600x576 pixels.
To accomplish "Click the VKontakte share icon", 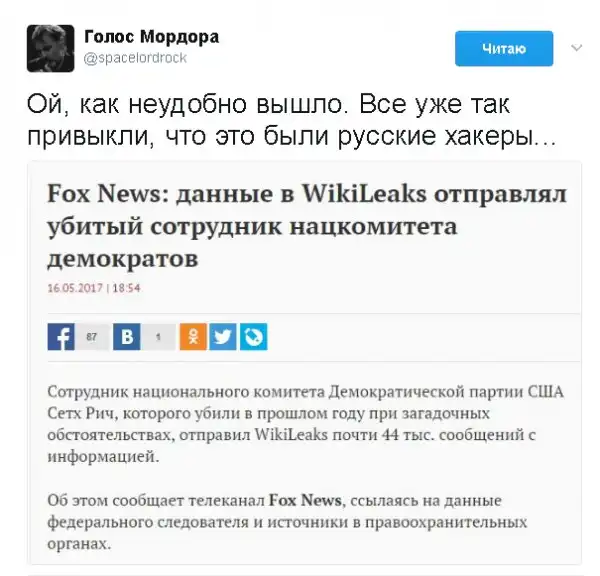I will (x=127, y=337).
